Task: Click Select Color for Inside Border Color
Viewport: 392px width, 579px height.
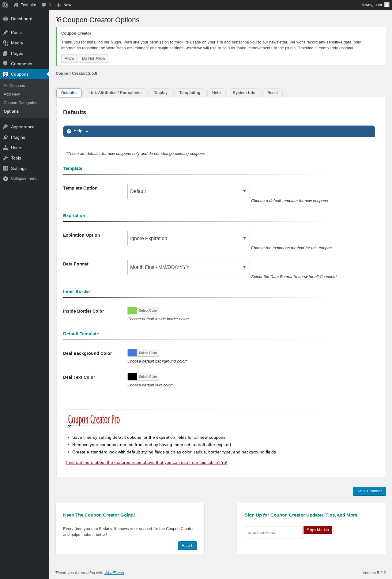Action: [x=148, y=310]
